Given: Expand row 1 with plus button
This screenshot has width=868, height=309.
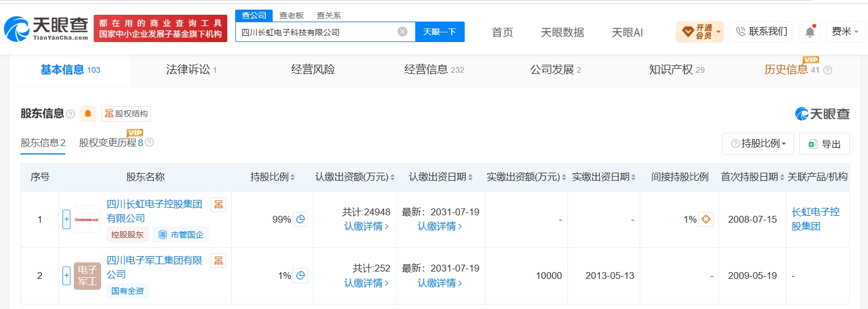Looking at the screenshot, I should point(66,219).
